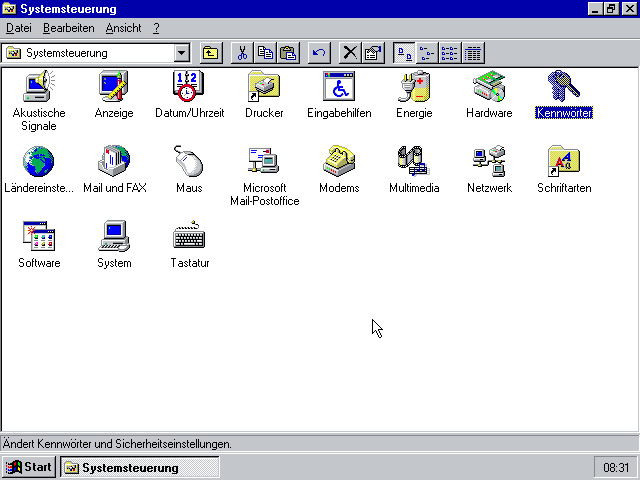
Task: Select the Mail und FAX icon
Action: click(x=114, y=161)
